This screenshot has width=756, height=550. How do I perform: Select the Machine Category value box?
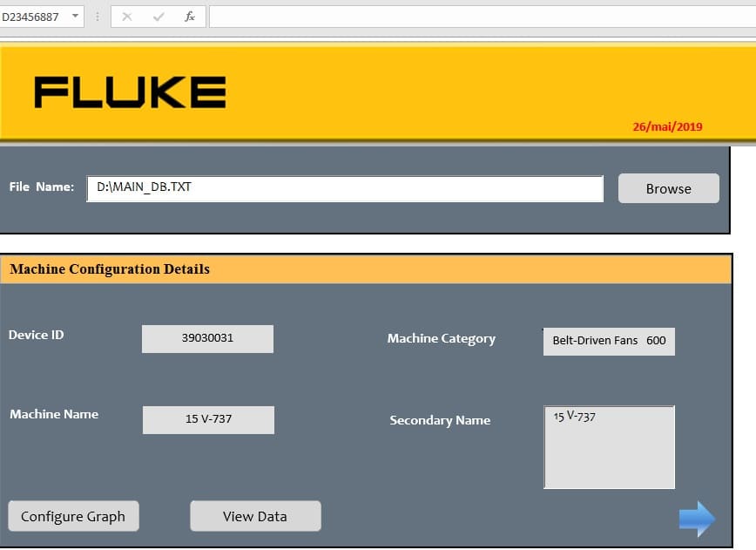coord(608,341)
